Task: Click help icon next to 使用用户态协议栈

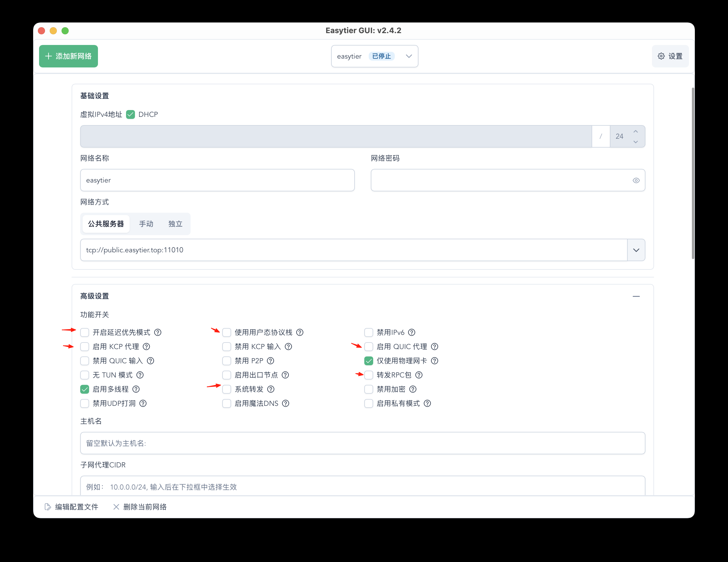Action: [300, 332]
